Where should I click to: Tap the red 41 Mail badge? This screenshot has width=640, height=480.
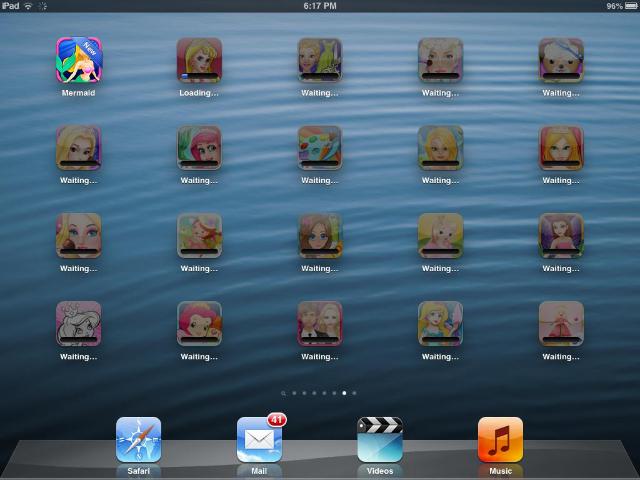coord(277,420)
